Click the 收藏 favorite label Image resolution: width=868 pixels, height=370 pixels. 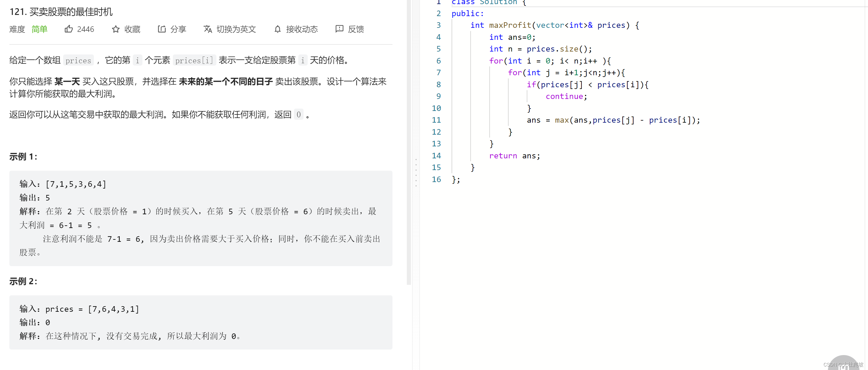[x=132, y=29]
